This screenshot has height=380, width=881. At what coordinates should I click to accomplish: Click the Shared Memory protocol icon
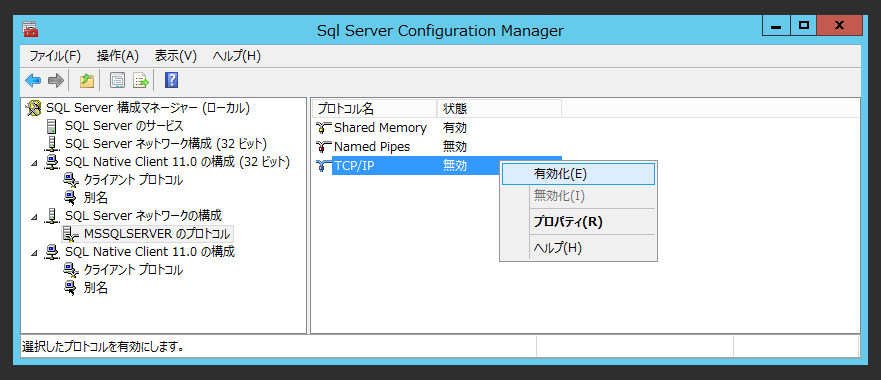click(323, 128)
